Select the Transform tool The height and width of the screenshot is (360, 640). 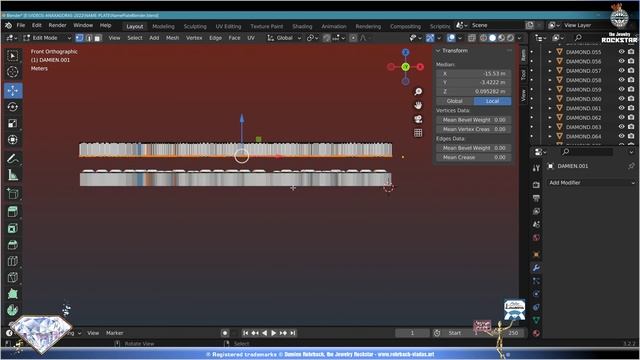coord(13,140)
